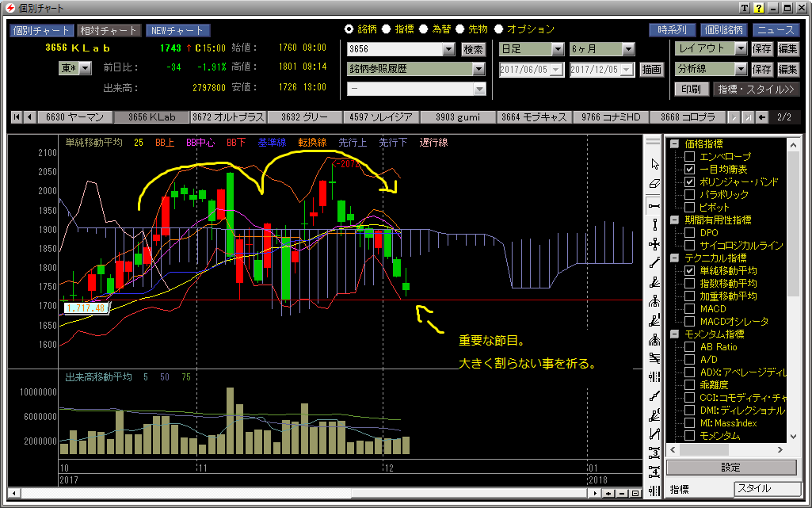Choose the vertical line drawing tool
Screen dimensions: 812x508
(x=654, y=224)
